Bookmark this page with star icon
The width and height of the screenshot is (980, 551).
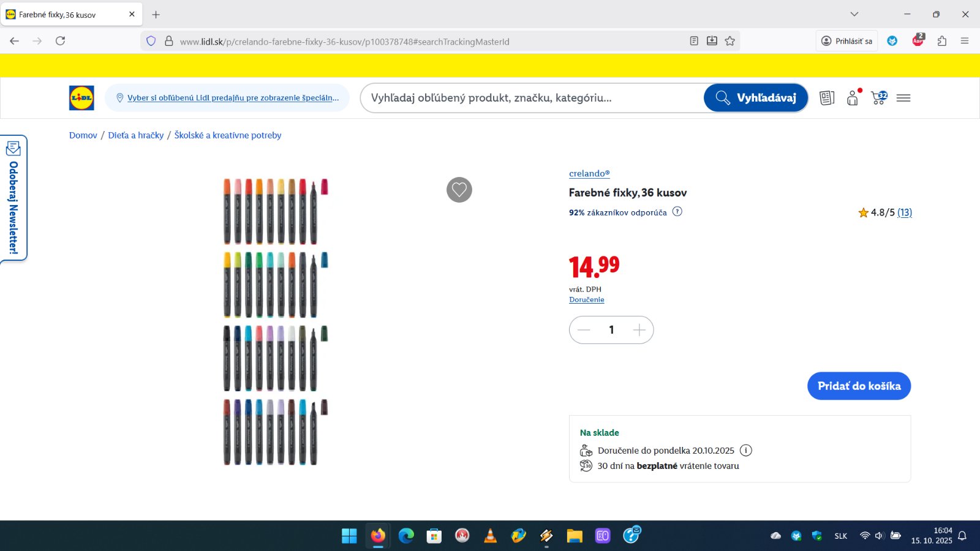pyautogui.click(x=729, y=41)
